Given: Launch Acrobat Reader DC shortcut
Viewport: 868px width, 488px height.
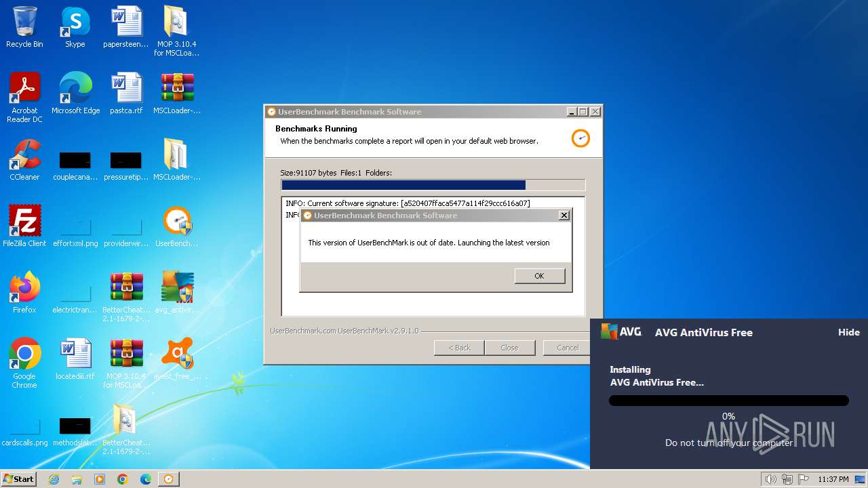Looking at the screenshot, I should click(24, 98).
